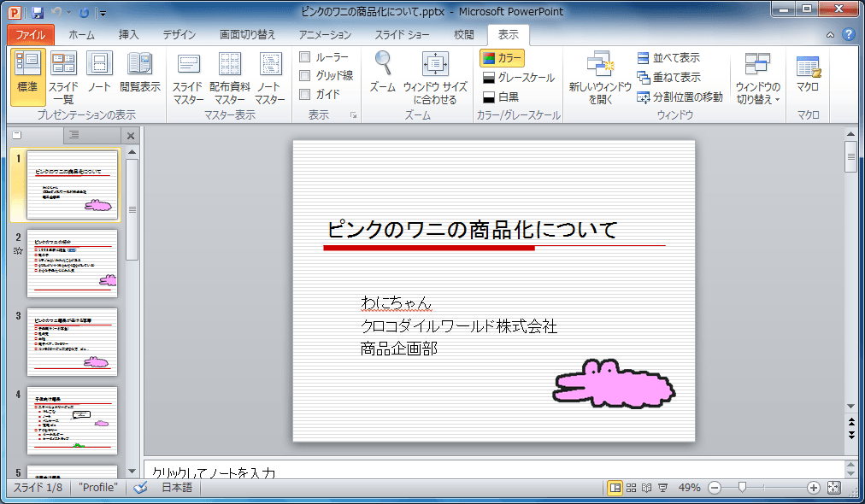Click Slide Sorter icon in status bar

point(631,488)
